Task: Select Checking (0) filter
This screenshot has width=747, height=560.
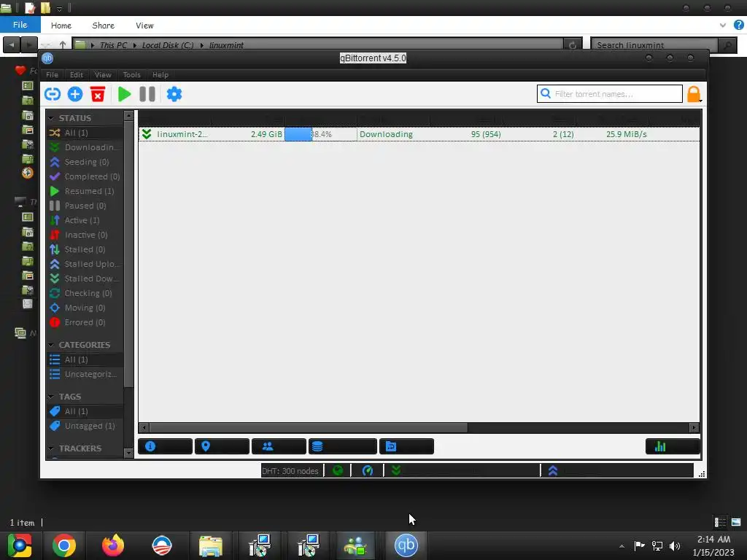Action: pyautogui.click(x=85, y=293)
